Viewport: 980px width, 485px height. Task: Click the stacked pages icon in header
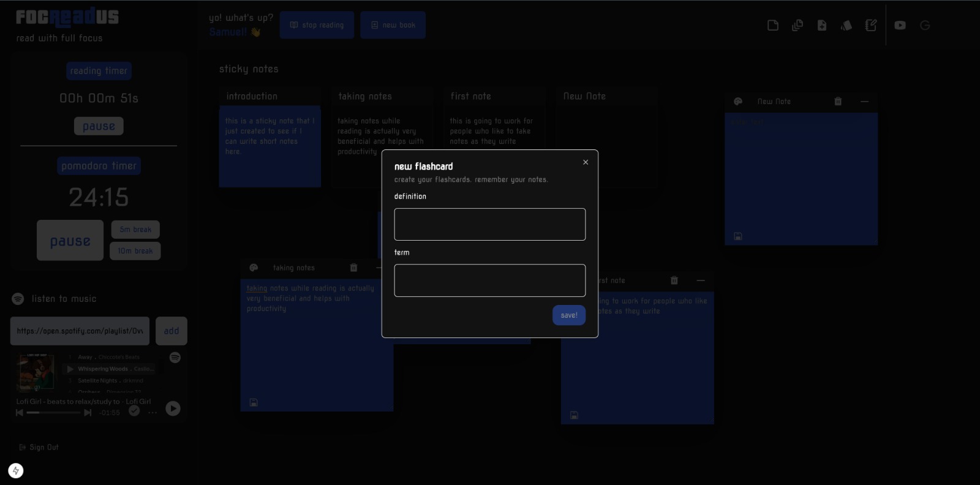[797, 25]
